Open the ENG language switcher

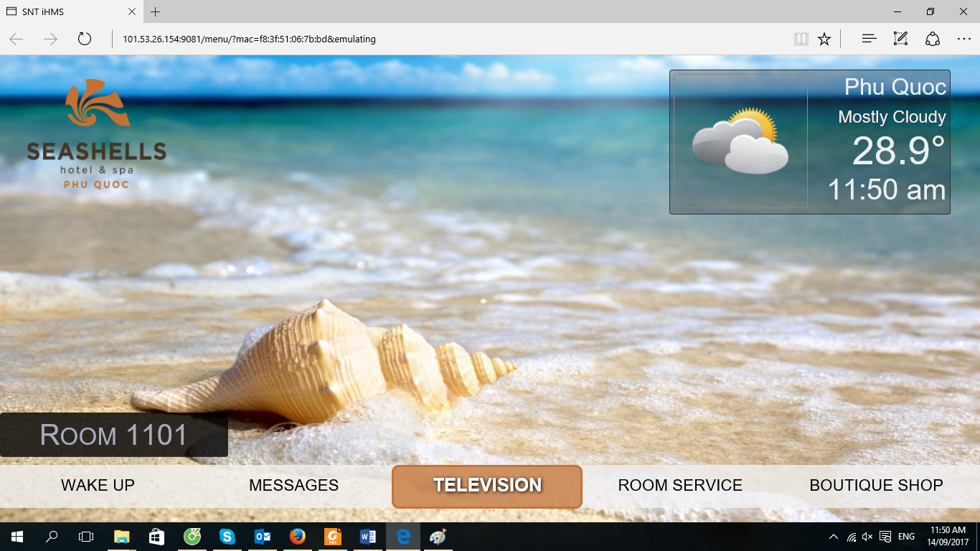(905, 536)
